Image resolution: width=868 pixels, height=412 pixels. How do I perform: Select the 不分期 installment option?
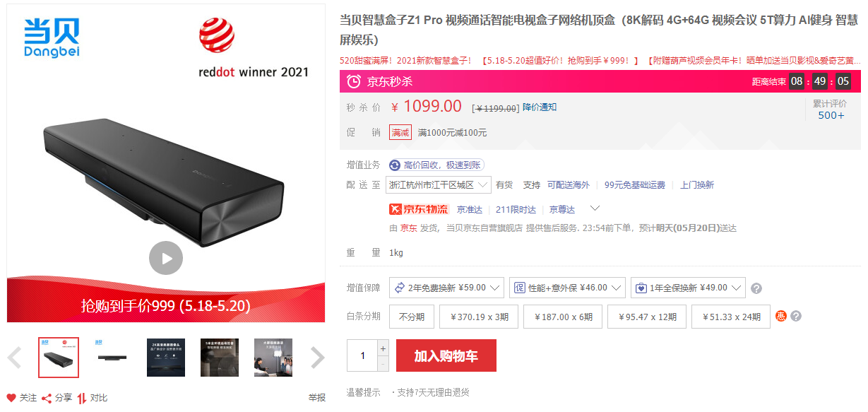click(412, 317)
